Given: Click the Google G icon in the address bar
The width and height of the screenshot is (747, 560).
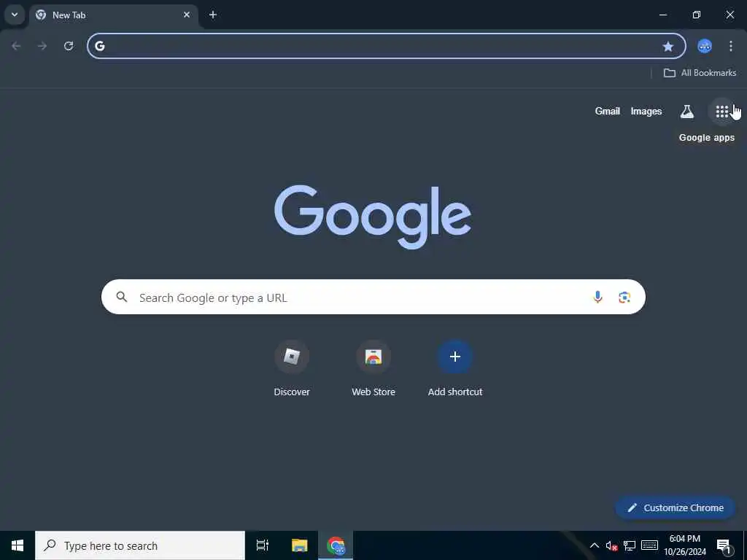Looking at the screenshot, I should coord(99,46).
